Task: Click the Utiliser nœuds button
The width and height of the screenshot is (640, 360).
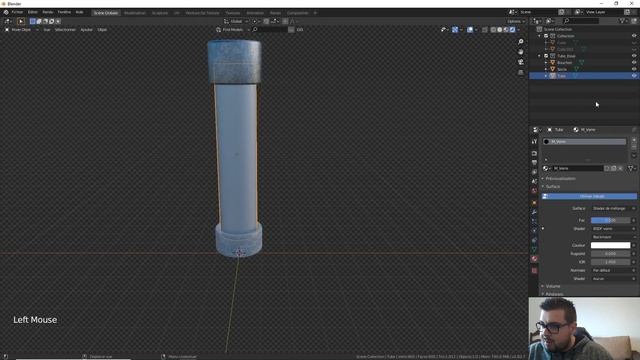Action: point(589,196)
